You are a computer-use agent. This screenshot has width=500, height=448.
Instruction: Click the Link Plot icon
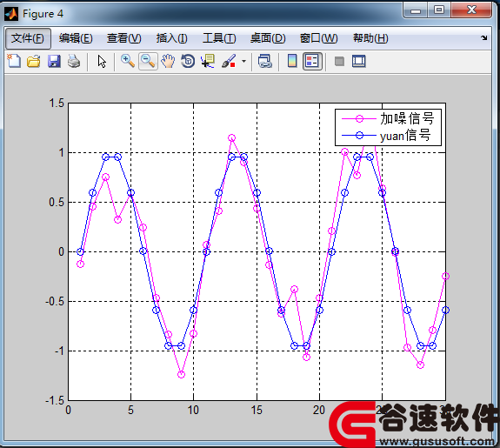pyautogui.click(x=264, y=61)
